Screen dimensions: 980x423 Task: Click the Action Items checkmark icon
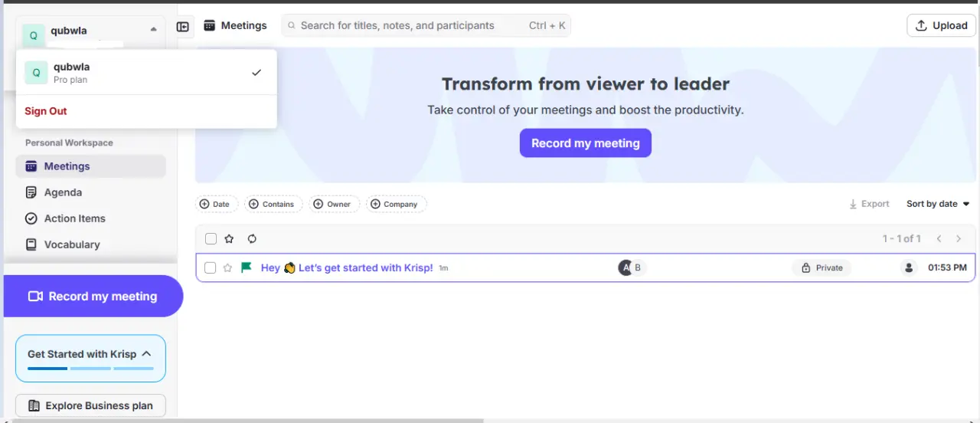point(31,218)
